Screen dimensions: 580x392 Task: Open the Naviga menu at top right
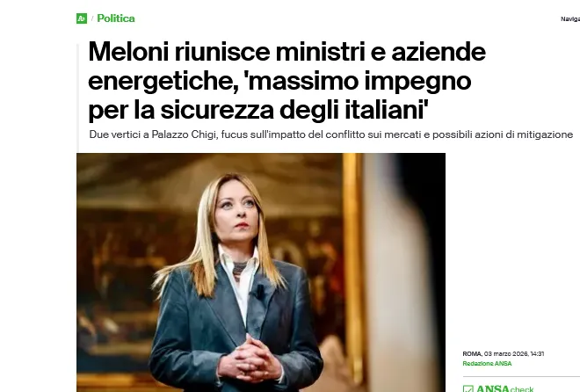pyautogui.click(x=570, y=18)
